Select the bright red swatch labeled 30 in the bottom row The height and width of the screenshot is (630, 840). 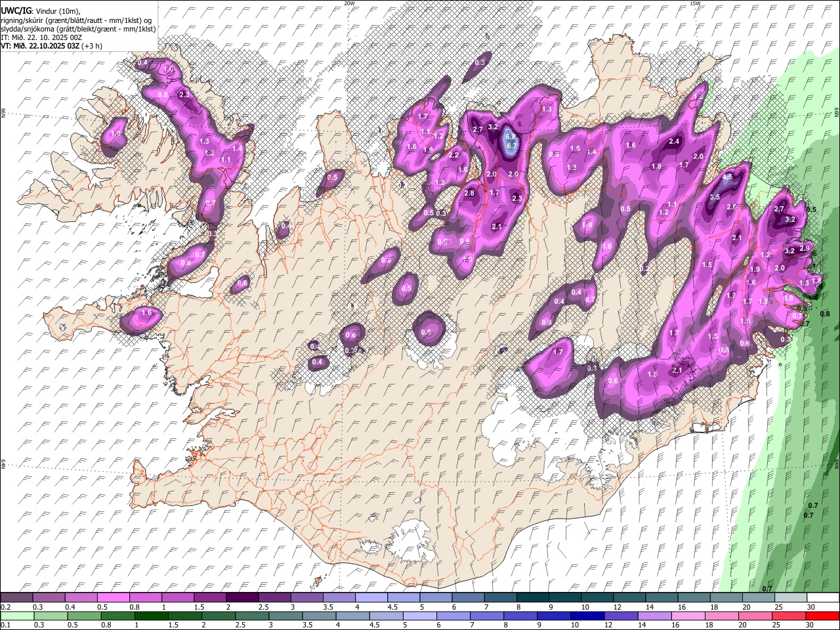(x=823, y=616)
